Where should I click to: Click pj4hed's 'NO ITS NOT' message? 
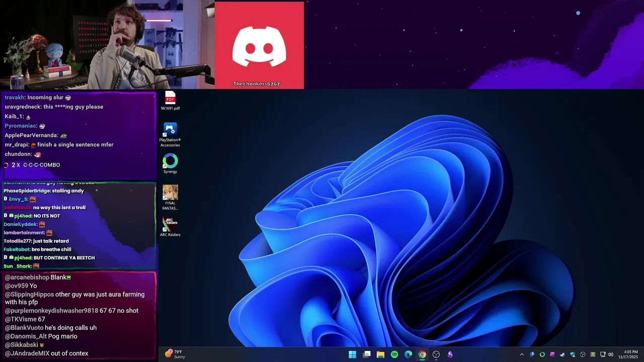[x=32, y=216]
